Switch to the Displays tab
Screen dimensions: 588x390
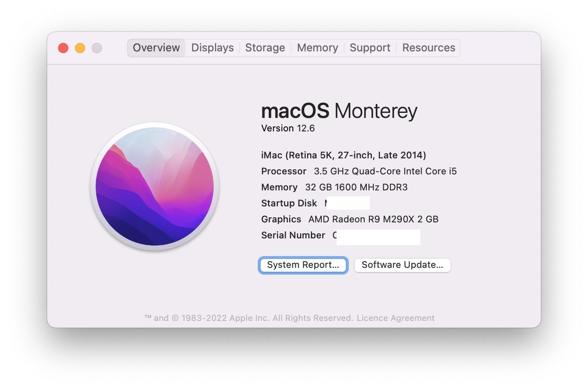(212, 48)
